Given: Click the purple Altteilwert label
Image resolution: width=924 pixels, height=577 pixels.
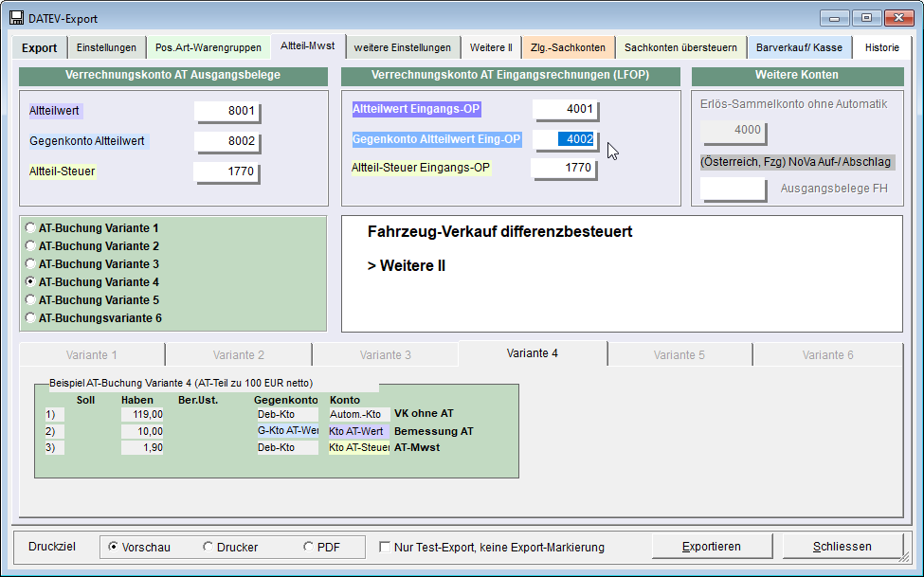Looking at the screenshot, I should (55, 111).
